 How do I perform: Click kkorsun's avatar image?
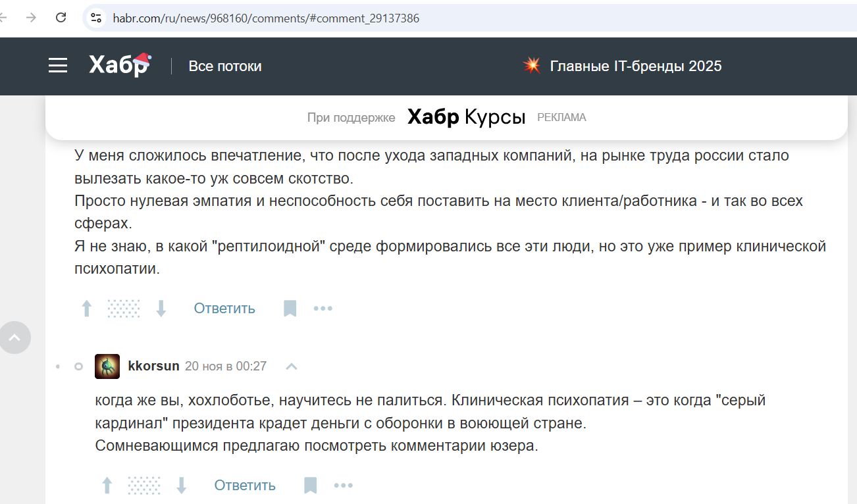click(x=106, y=366)
